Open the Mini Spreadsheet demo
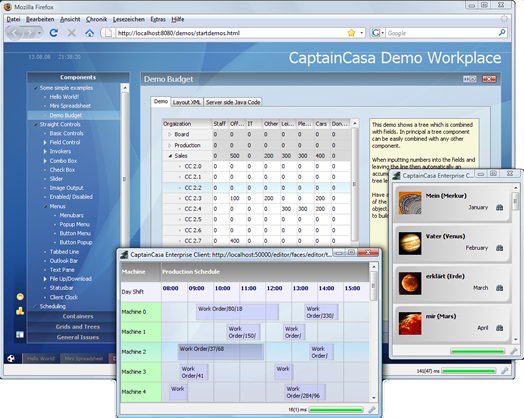 click(70, 106)
